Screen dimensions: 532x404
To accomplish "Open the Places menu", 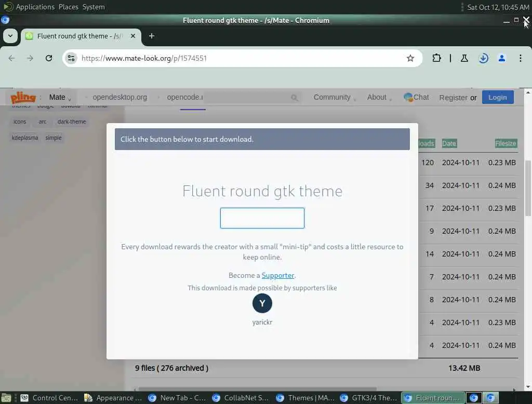I will (x=68, y=7).
